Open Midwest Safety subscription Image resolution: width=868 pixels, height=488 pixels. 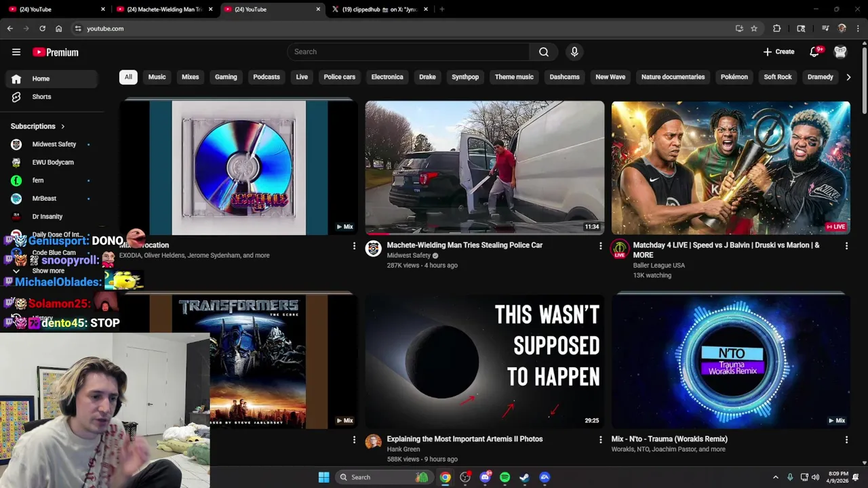[x=53, y=144]
